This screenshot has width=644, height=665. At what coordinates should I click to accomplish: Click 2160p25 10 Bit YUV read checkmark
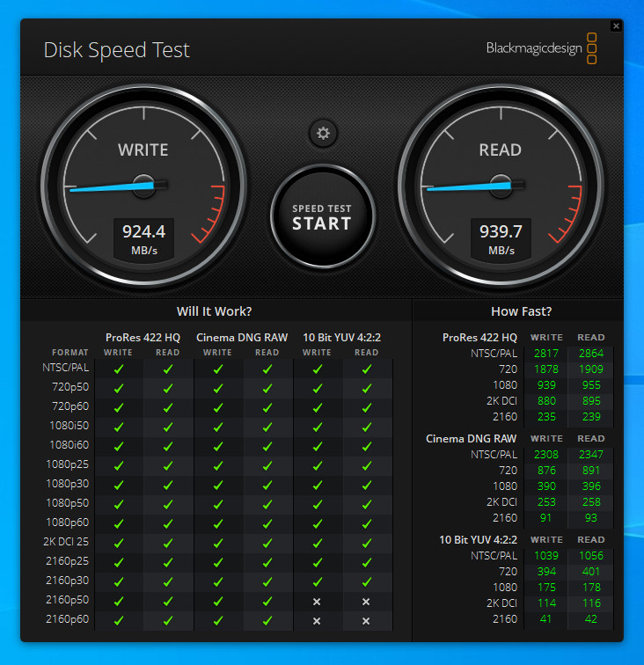click(367, 562)
